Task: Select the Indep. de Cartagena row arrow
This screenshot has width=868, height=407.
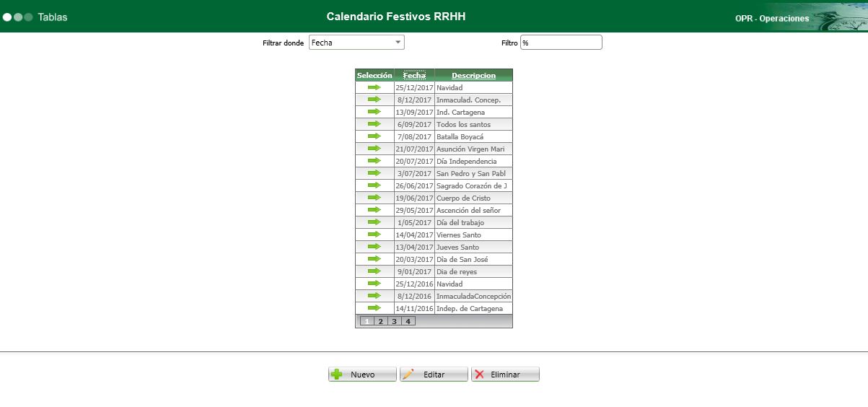Action: point(374,308)
